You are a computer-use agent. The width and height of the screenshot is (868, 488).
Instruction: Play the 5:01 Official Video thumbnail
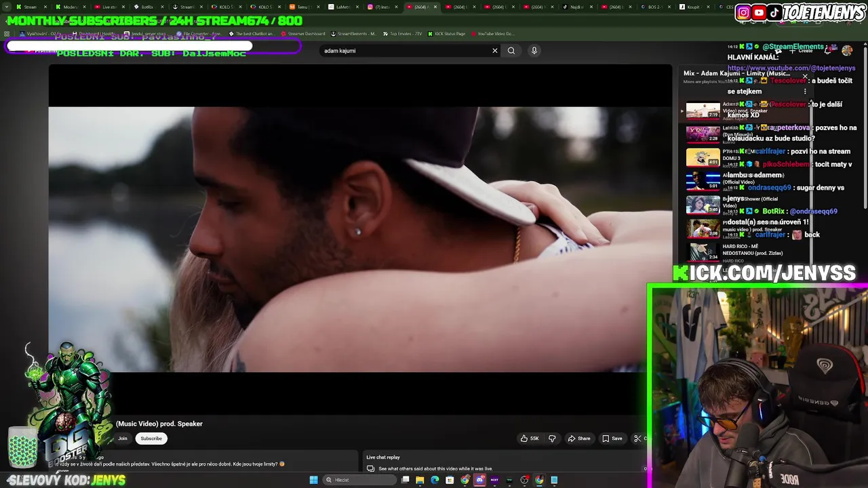[x=703, y=181]
